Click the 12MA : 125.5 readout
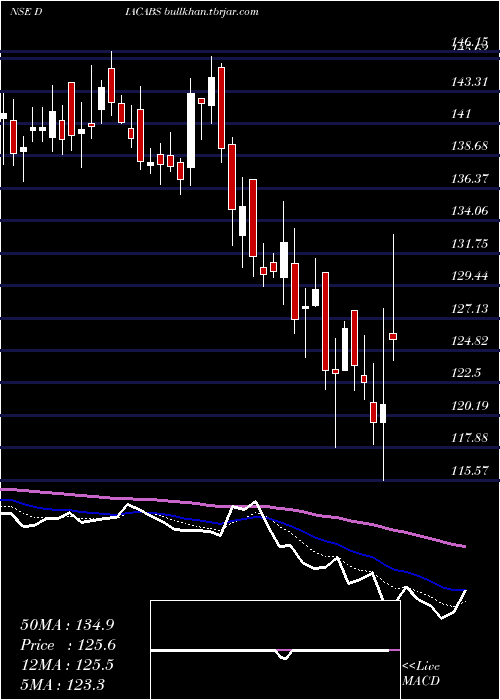Screen dimensions: 500x700 tap(67, 665)
